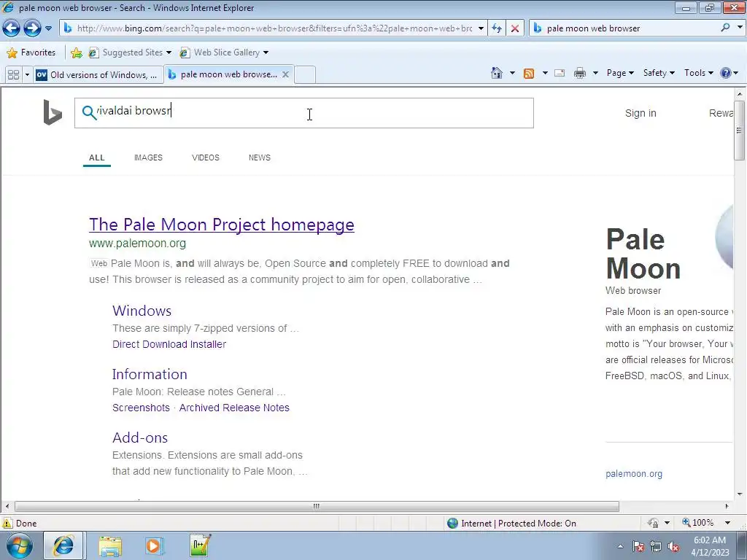The height and width of the screenshot is (560, 747).
Task: Switch to Old versions of Windows tab
Action: [98, 75]
